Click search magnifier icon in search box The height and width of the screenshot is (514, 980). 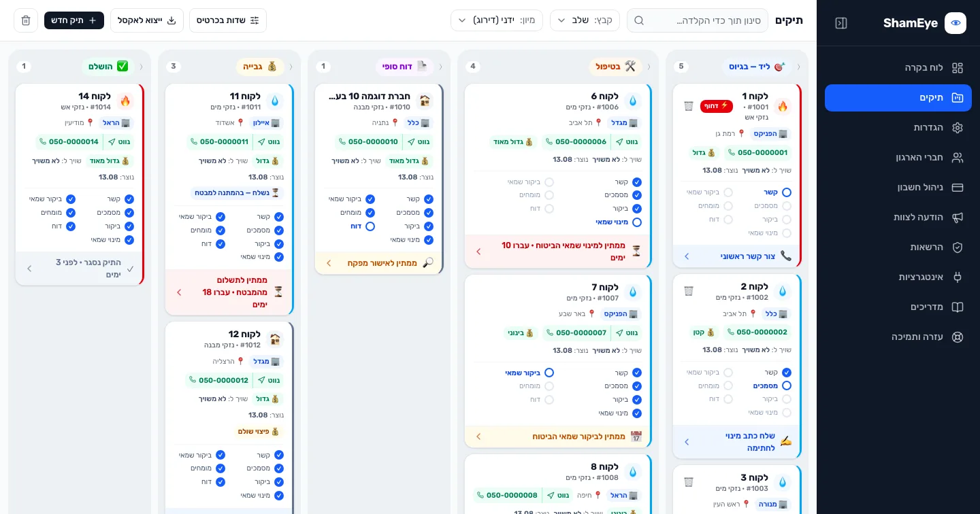(639, 20)
